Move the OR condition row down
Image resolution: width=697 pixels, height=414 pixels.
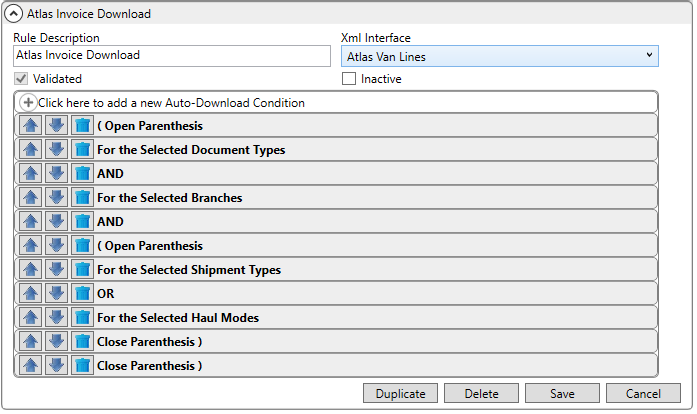(x=56, y=293)
